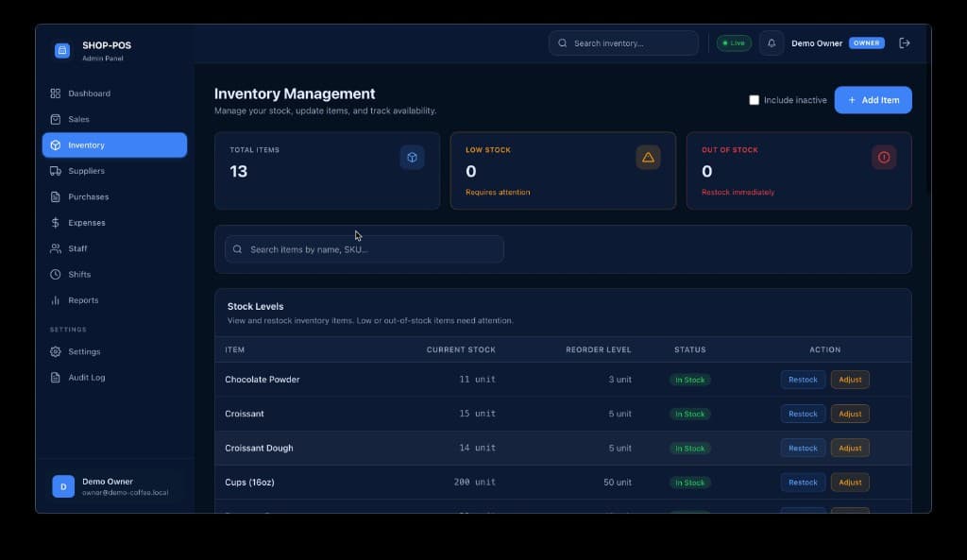This screenshot has width=967, height=560.
Task: Open the Sales page
Action: (x=114, y=119)
